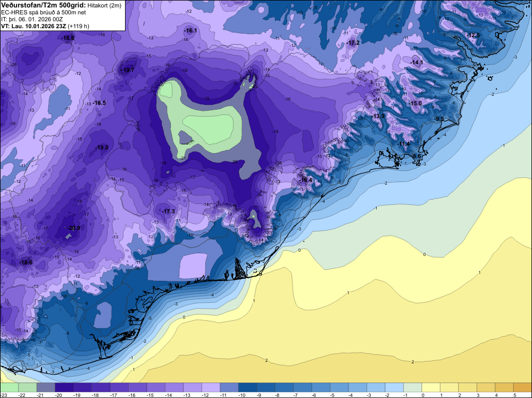
Task: Click the legend swatch between -2 and -1
Action: pyautogui.click(x=394, y=387)
